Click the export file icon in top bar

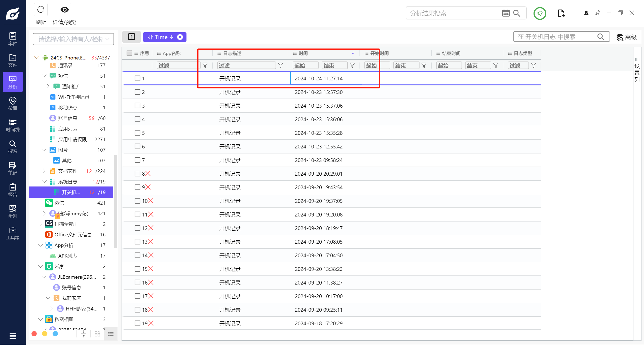point(561,13)
